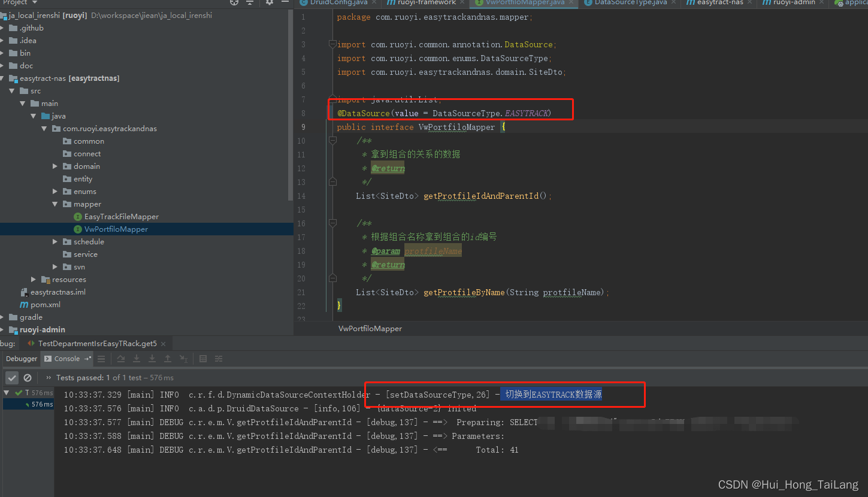Viewport: 868px width, 497px height.
Task: Fold the Javadoc comment at line 16
Action: (332, 223)
